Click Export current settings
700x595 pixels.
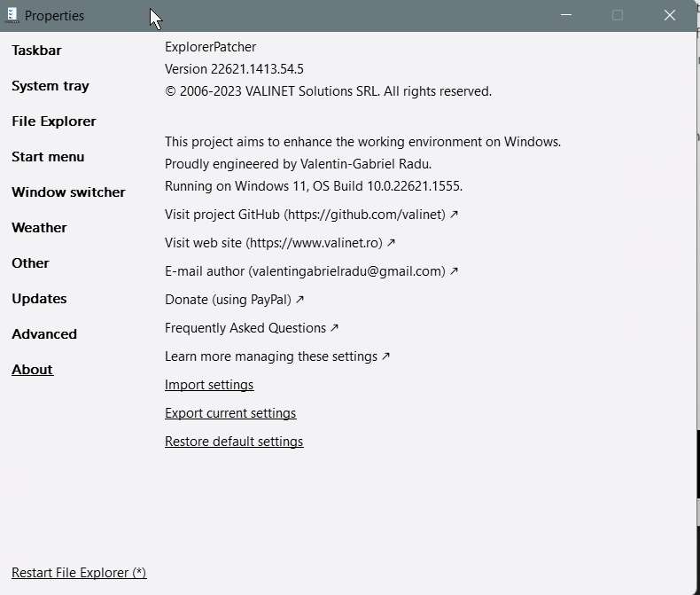[x=230, y=413]
